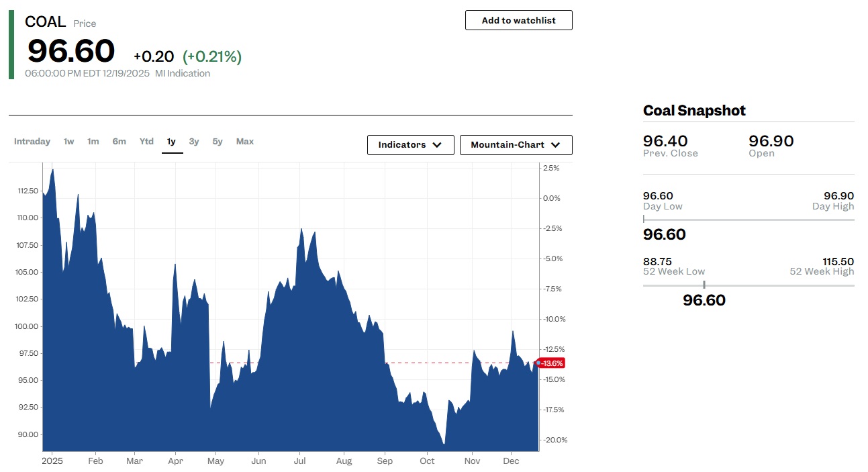
Task: Select the 1w chart range
Action: pos(68,142)
